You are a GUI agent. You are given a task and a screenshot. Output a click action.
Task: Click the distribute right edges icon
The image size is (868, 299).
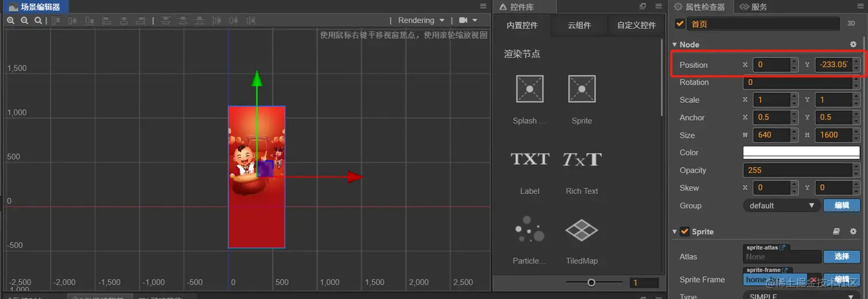251,20
